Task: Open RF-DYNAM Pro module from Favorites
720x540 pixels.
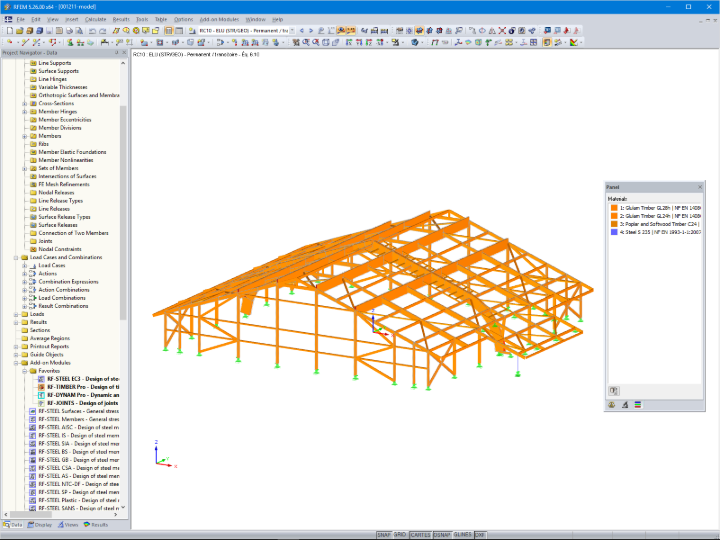Action: pyautogui.click(x=79, y=395)
